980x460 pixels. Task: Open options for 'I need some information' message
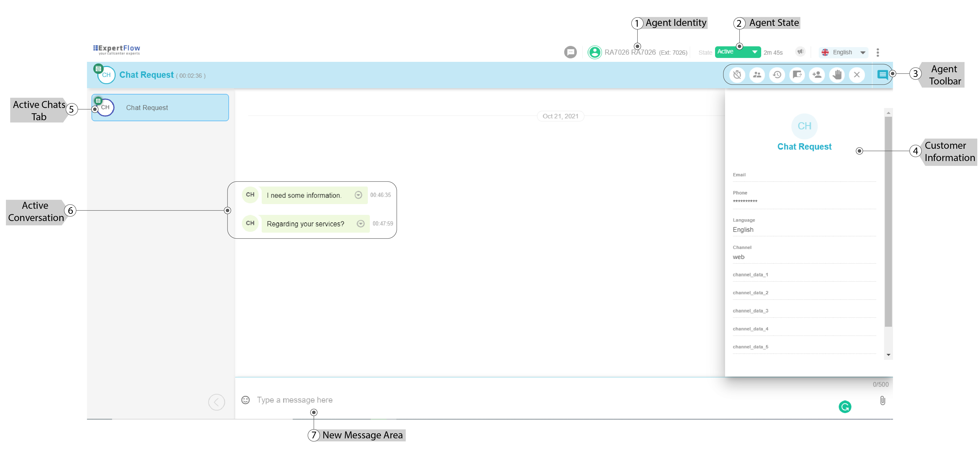[358, 195]
